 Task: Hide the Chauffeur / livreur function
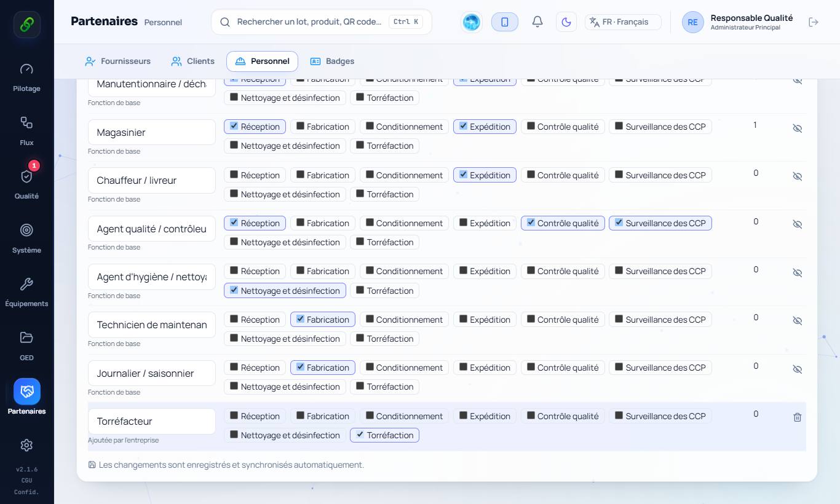pos(798,176)
